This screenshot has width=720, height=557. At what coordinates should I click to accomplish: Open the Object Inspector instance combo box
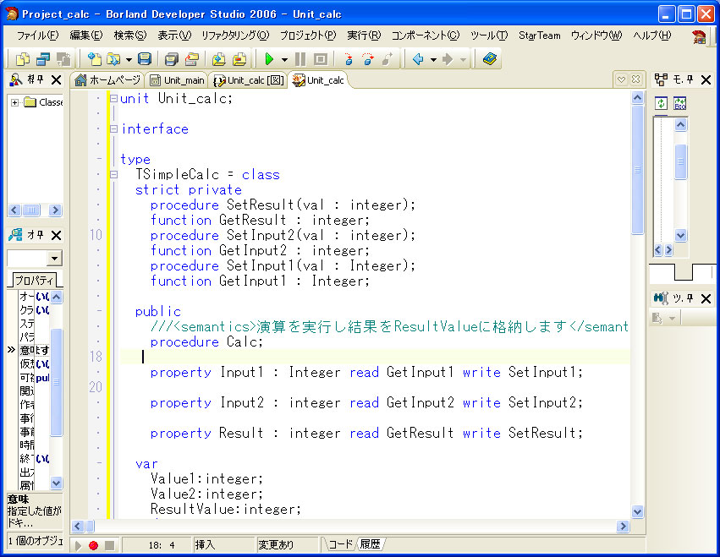(x=54, y=258)
